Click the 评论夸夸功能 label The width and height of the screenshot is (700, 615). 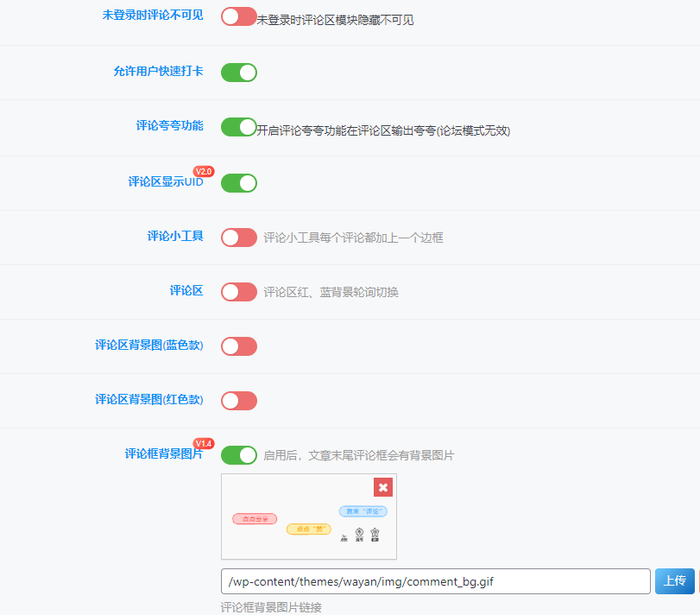point(170,125)
